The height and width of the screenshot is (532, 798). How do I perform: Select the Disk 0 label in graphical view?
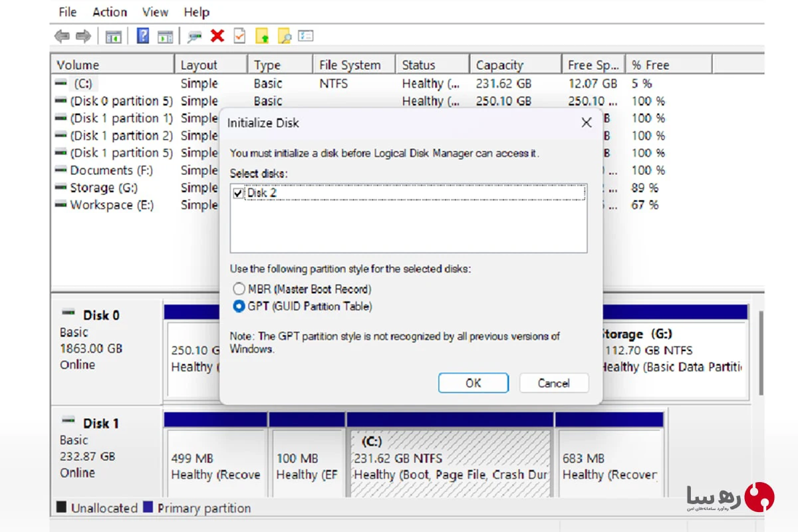point(101,315)
